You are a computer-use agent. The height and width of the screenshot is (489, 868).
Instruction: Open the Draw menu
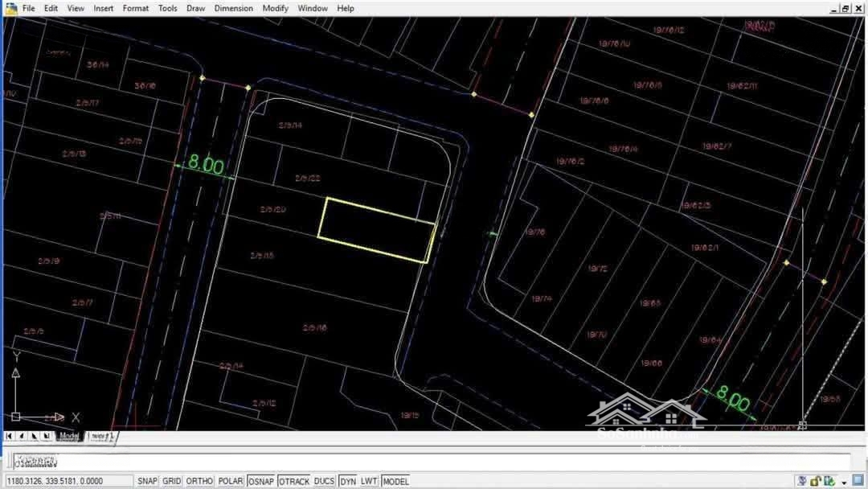[195, 8]
